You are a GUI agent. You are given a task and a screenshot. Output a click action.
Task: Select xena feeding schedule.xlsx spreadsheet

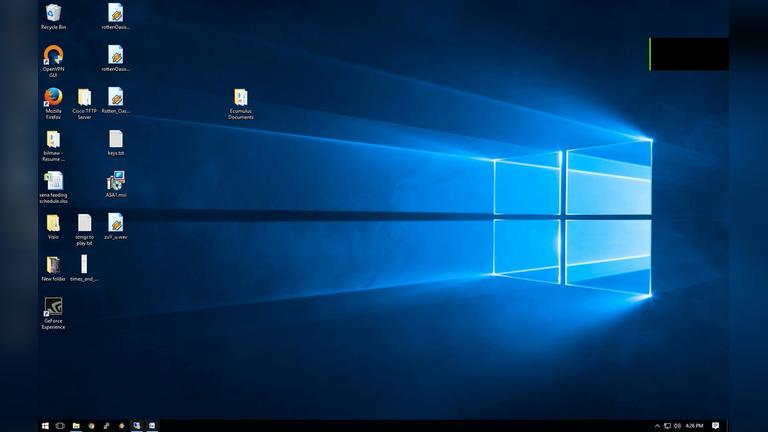53,188
